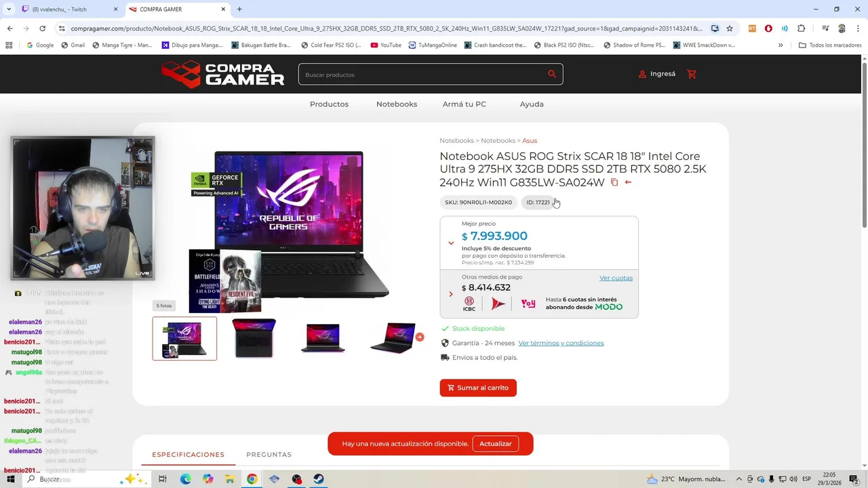The width and height of the screenshot is (868, 488).
Task: Click the Windows taskbar search box
Action: (x=85, y=479)
